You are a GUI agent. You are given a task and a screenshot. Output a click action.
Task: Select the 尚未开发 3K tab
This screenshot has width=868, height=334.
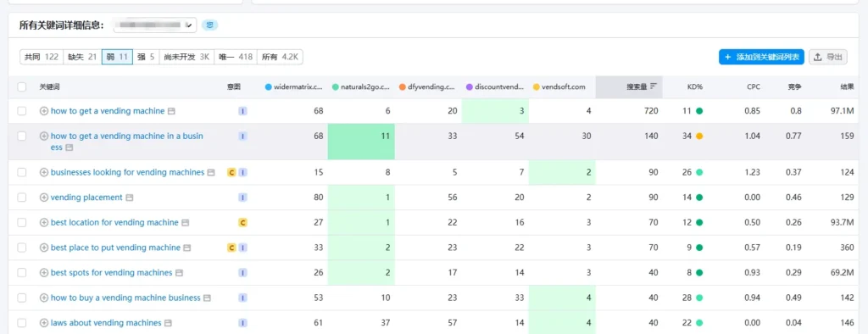pos(186,57)
